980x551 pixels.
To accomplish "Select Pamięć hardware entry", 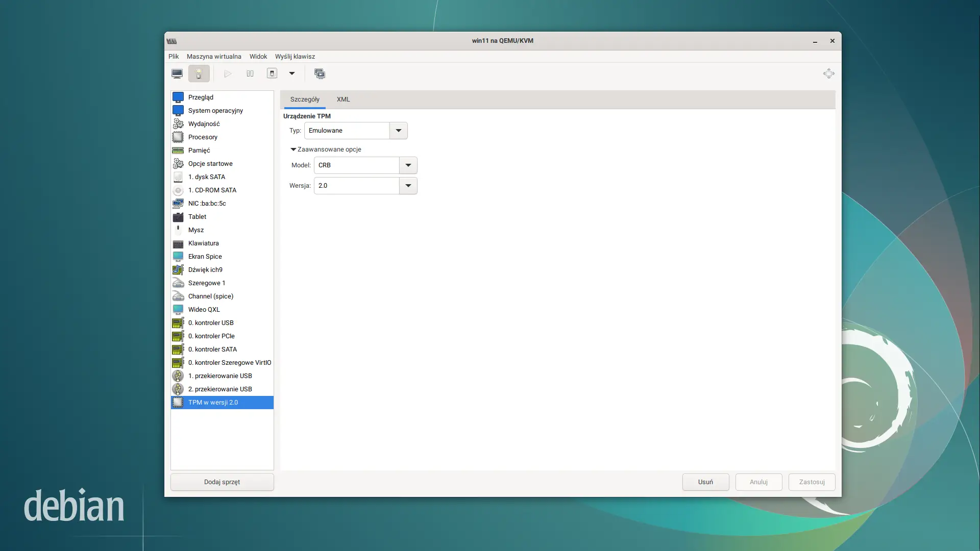I will [222, 150].
